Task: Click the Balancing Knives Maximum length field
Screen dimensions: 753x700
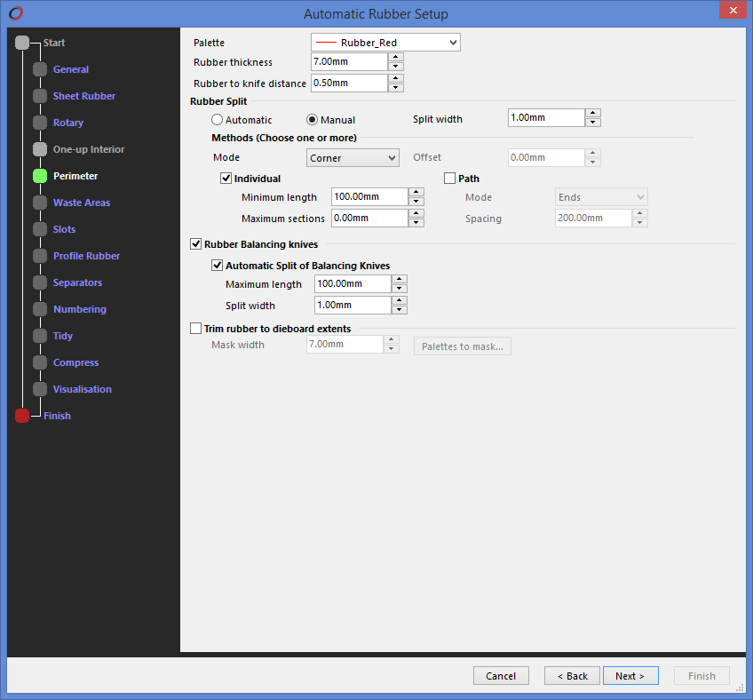Action: 353,284
